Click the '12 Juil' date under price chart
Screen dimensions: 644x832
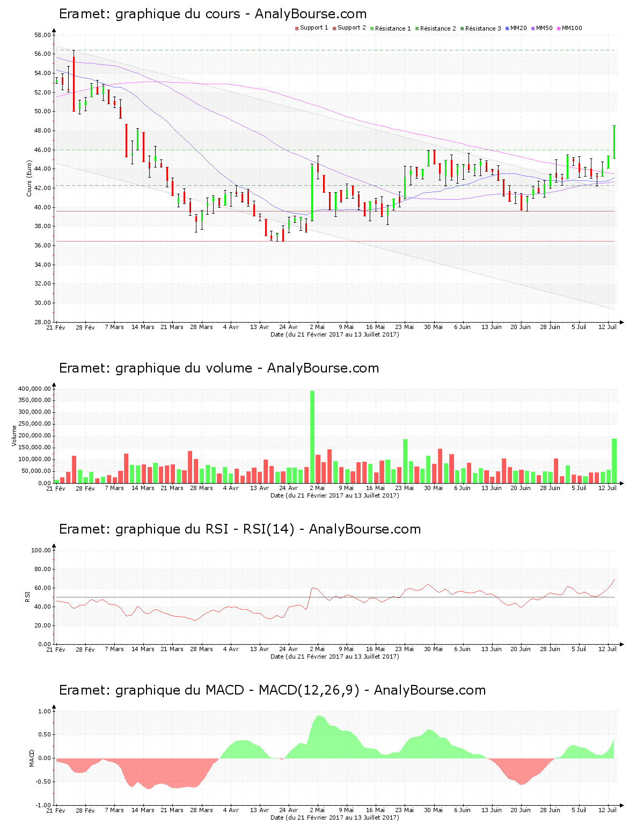pyautogui.click(x=608, y=327)
